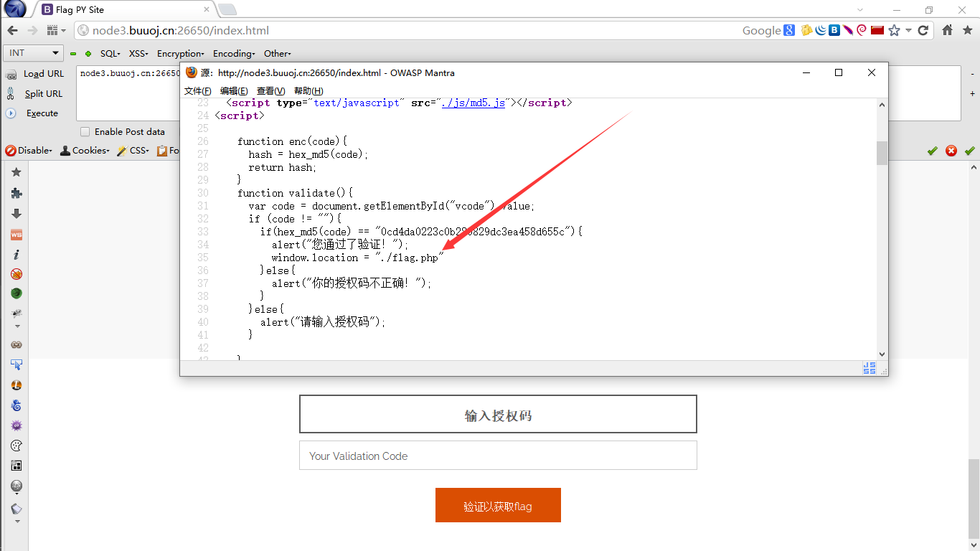Click the sidebar QR grid icon
This screenshot has height=551, width=980.
pos(17,466)
